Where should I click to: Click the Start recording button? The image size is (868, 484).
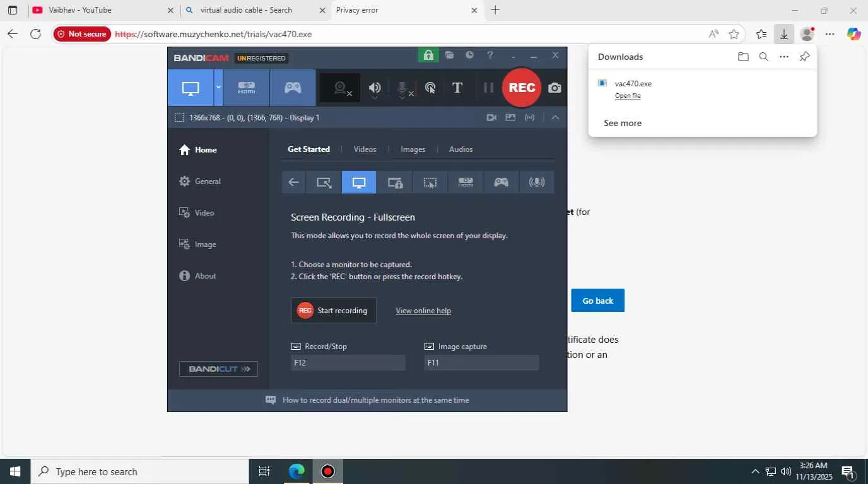click(x=334, y=311)
